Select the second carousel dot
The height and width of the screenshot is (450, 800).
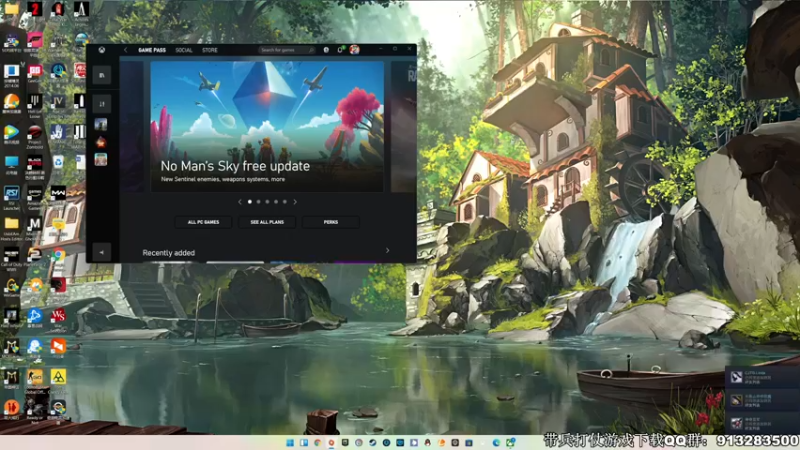click(x=259, y=202)
